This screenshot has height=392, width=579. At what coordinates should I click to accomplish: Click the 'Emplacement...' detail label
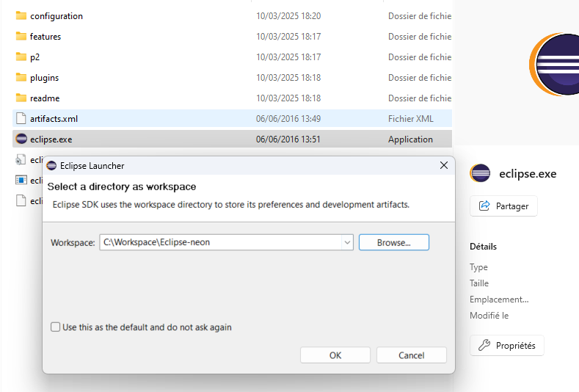coord(499,300)
